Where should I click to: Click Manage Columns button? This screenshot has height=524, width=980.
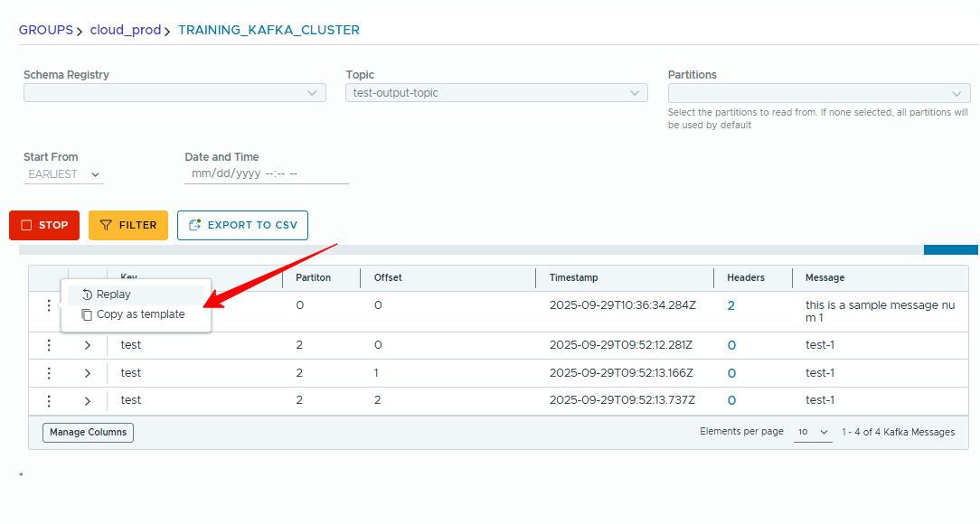(x=88, y=433)
